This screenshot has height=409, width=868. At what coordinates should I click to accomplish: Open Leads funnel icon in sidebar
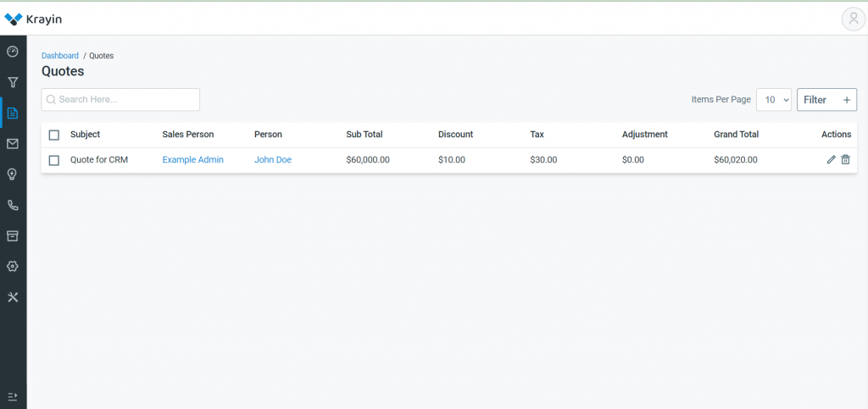tap(13, 82)
